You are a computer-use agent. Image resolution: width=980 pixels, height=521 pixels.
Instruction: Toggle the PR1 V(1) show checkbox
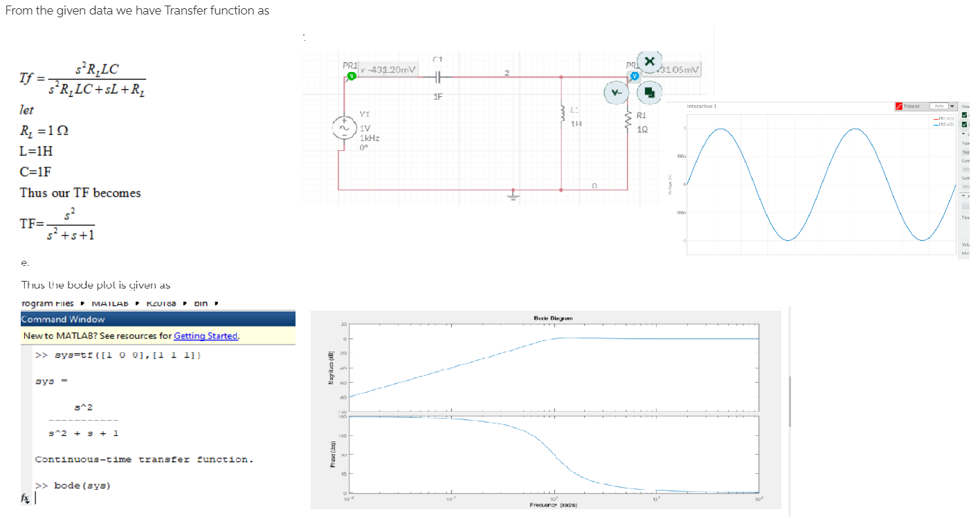[964, 114]
